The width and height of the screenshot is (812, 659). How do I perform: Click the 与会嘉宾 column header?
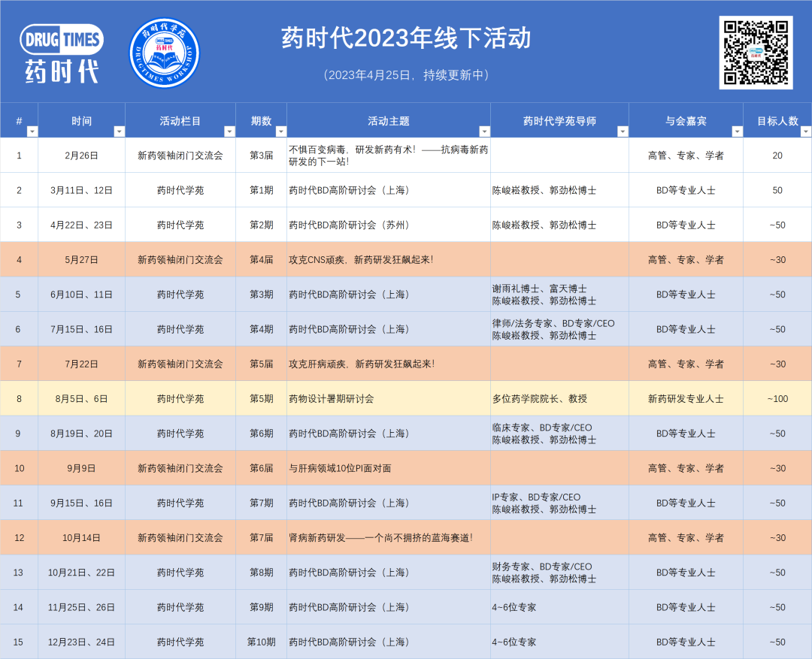pos(686,121)
